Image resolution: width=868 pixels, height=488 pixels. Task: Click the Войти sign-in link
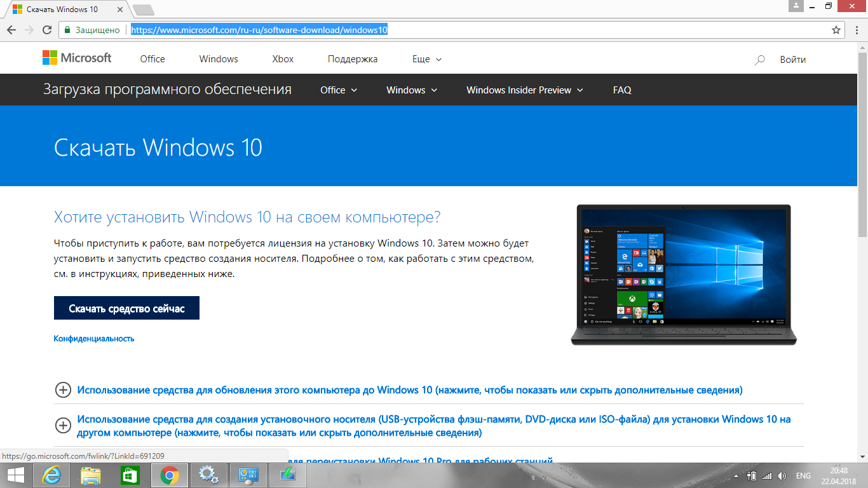793,59
